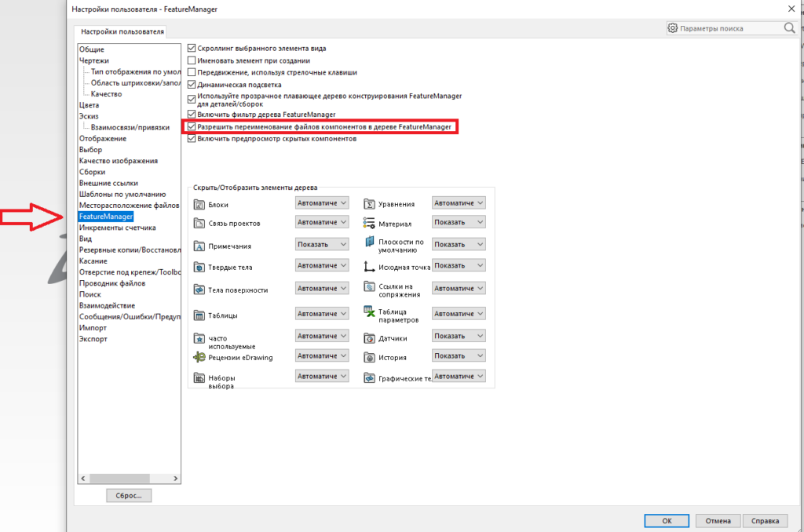Screen dimensions: 804x532
Task: Click Справка for help
Action: (x=765, y=520)
